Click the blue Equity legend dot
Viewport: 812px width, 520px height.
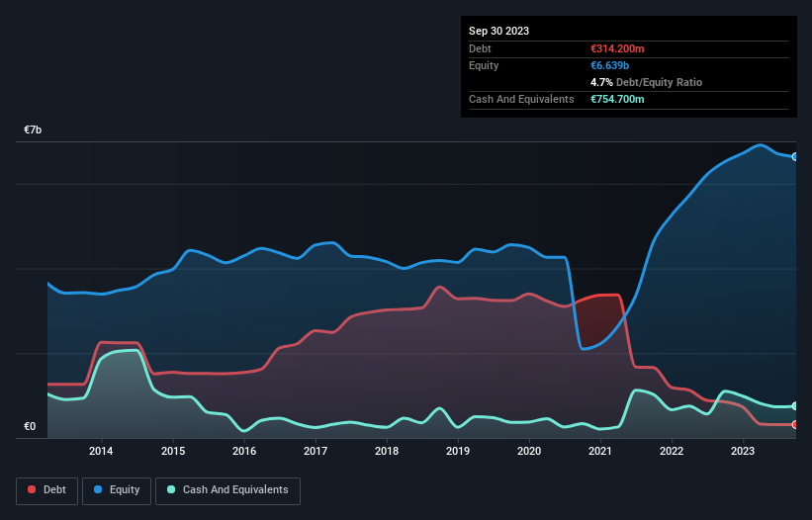click(x=98, y=489)
